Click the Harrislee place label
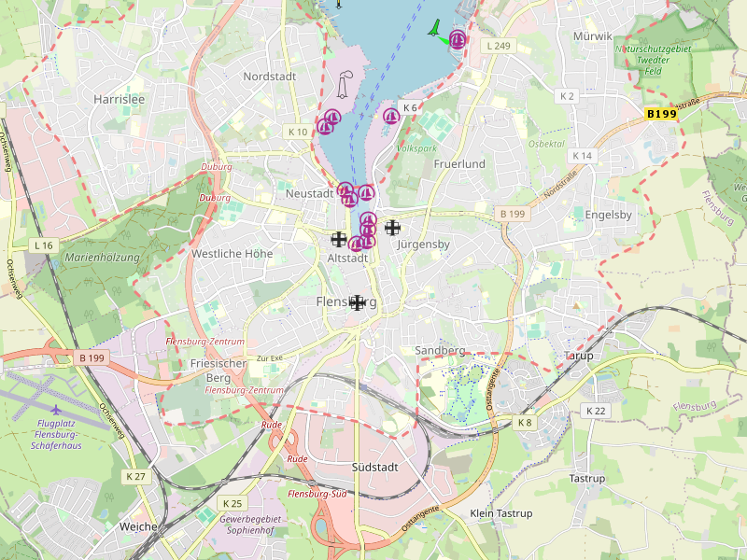Viewport: 747px width, 560px height. click(x=119, y=98)
